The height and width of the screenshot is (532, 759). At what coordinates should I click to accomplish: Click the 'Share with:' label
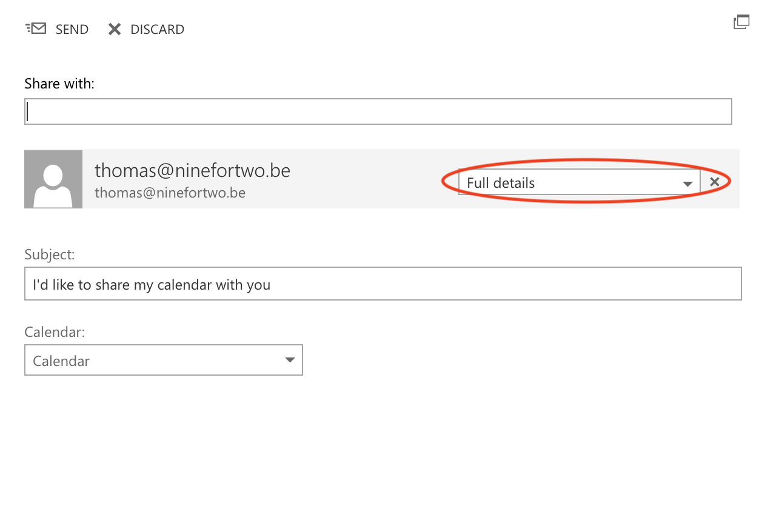[x=59, y=84]
